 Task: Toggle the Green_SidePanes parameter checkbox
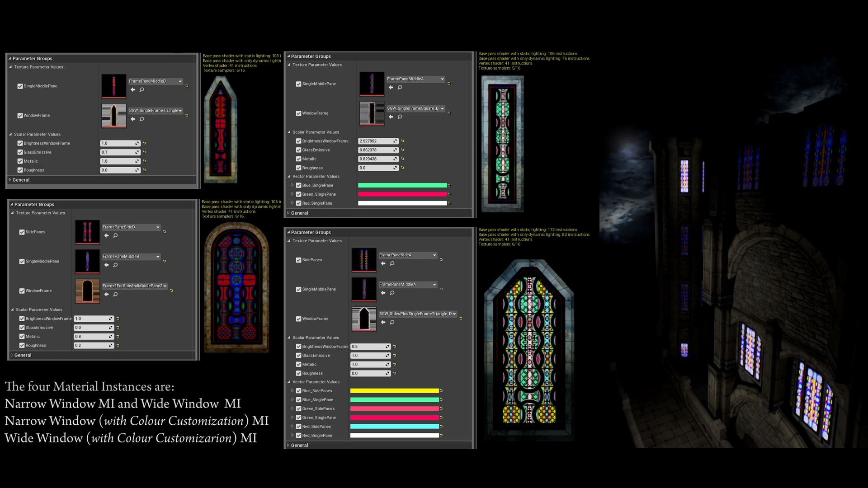tap(299, 408)
